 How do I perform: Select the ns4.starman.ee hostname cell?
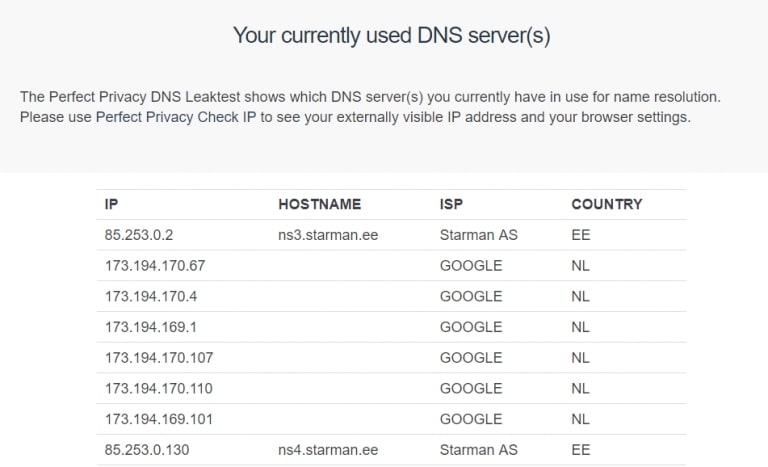click(327, 450)
